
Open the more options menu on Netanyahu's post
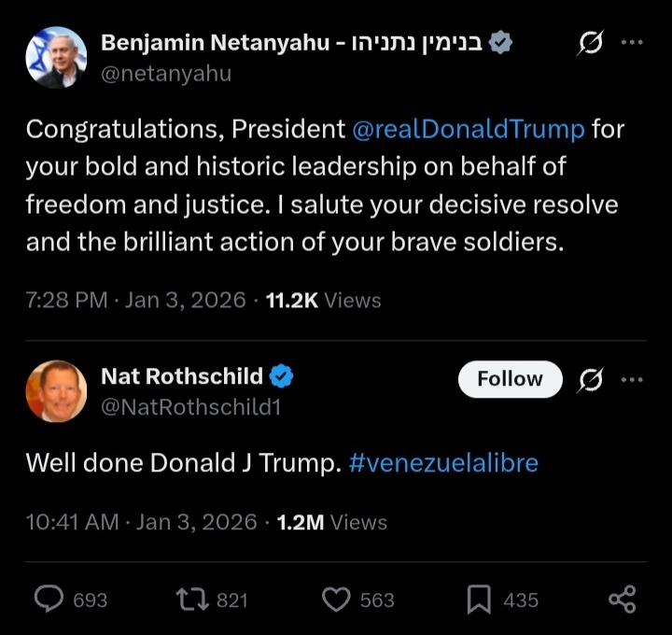pyautogui.click(x=632, y=44)
